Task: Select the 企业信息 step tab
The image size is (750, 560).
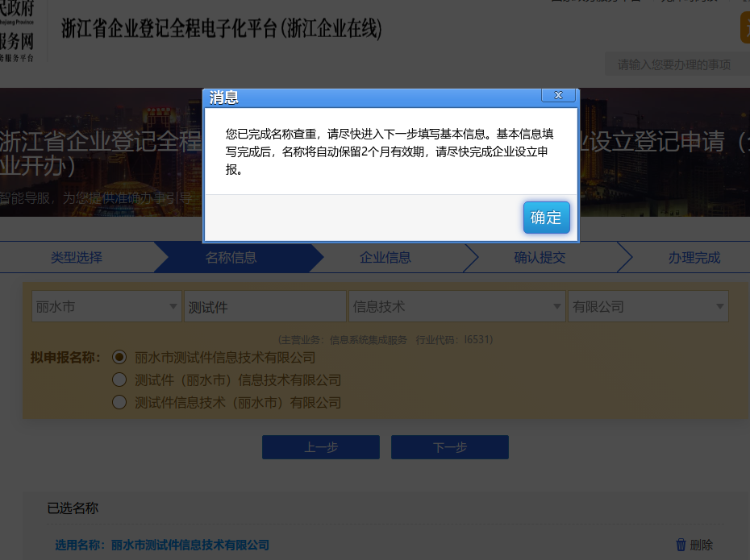Action: pos(385,258)
